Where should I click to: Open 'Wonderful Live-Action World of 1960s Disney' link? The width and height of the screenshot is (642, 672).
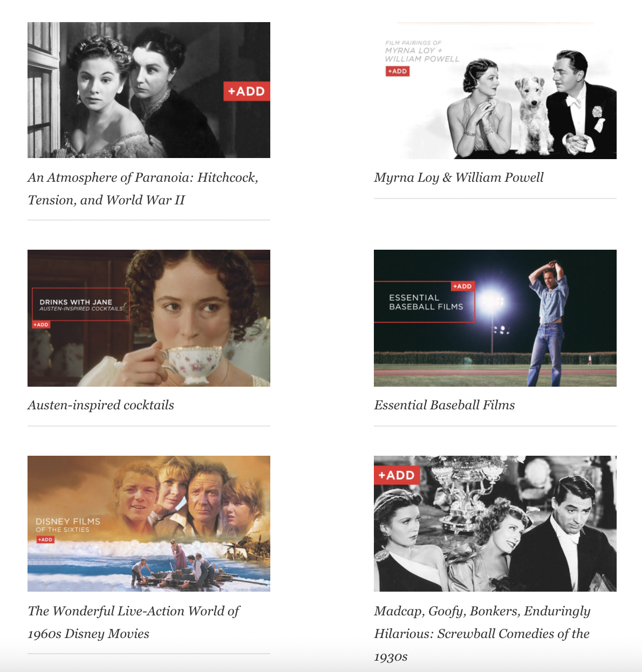[x=134, y=622]
